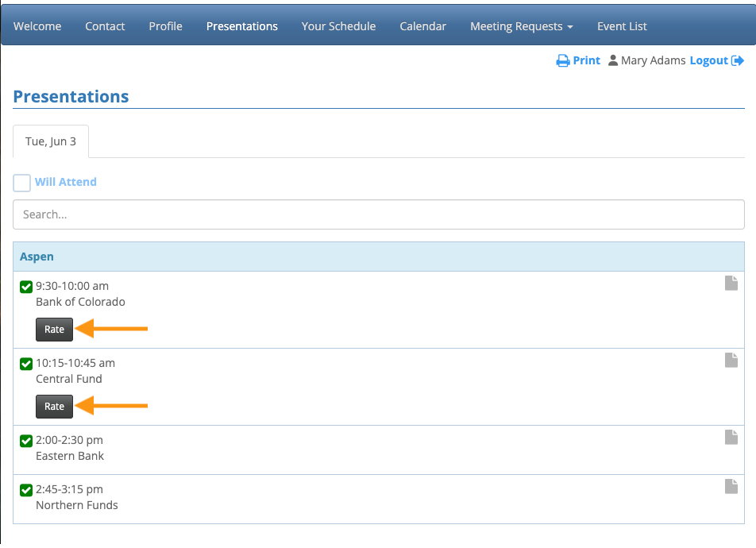Uncheck attendance for Eastern Bank presentation

coord(26,441)
